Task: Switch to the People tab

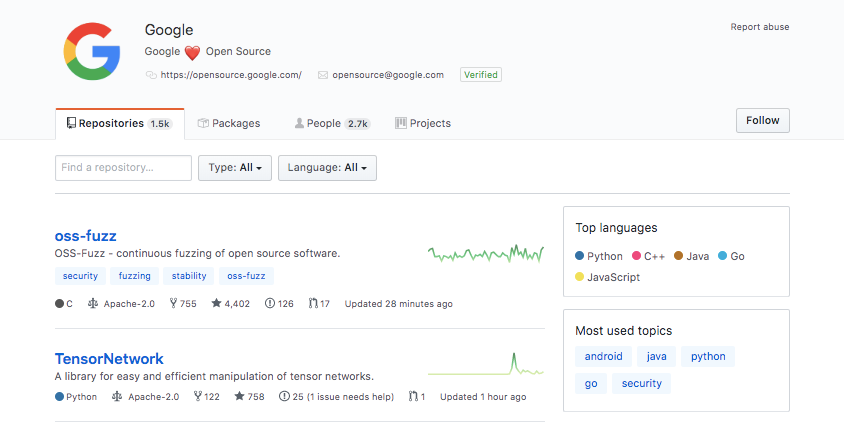Action: [x=332, y=124]
